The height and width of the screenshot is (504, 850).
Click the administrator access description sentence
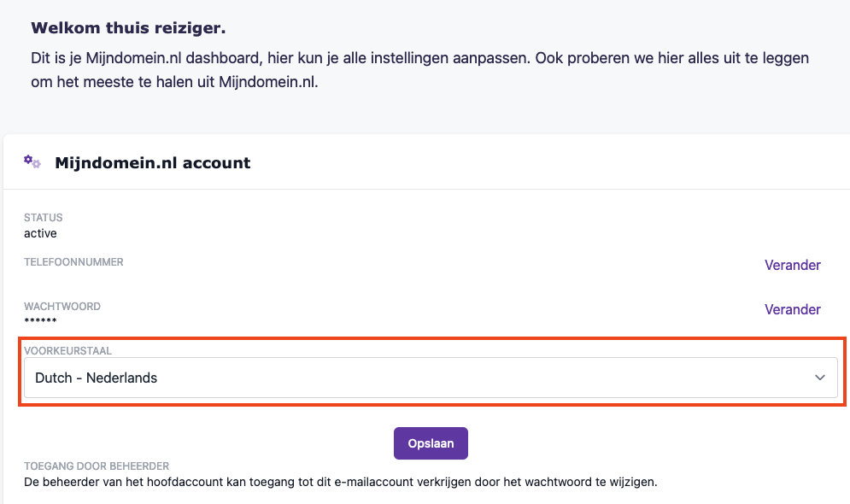[340, 482]
